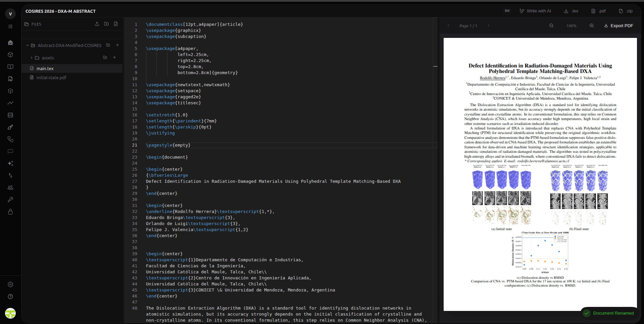Screen dimensions: 644x324
Task: Open the collaborators panel icon
Action: pos(10,187)
